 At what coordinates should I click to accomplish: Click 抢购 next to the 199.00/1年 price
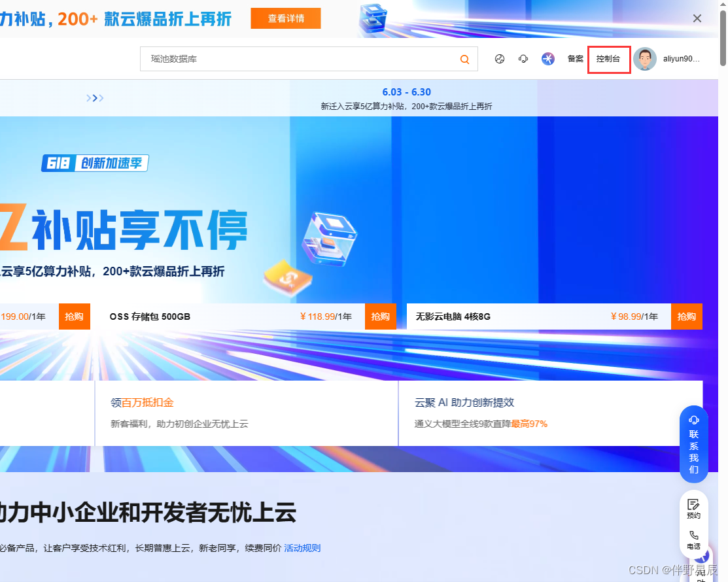click(75, 317)
